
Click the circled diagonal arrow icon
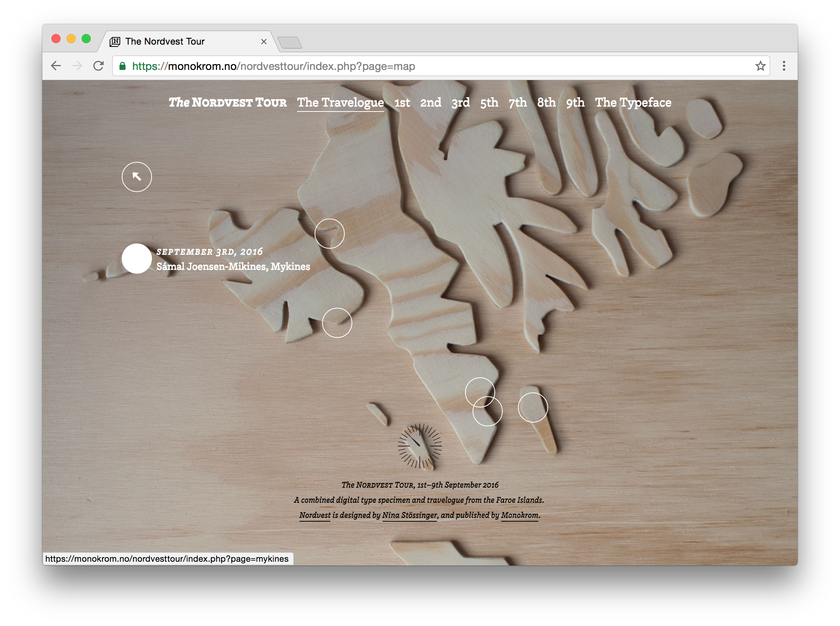(x=136, y=177)
